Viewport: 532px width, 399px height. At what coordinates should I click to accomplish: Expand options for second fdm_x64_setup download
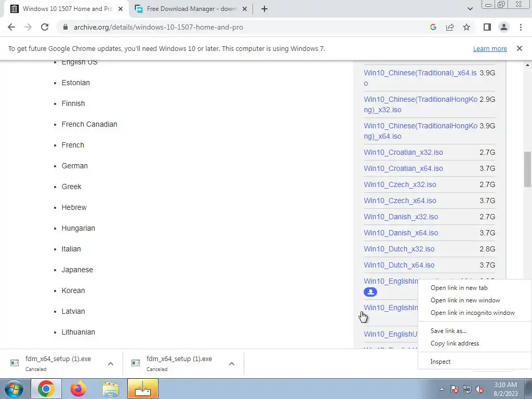232,364
